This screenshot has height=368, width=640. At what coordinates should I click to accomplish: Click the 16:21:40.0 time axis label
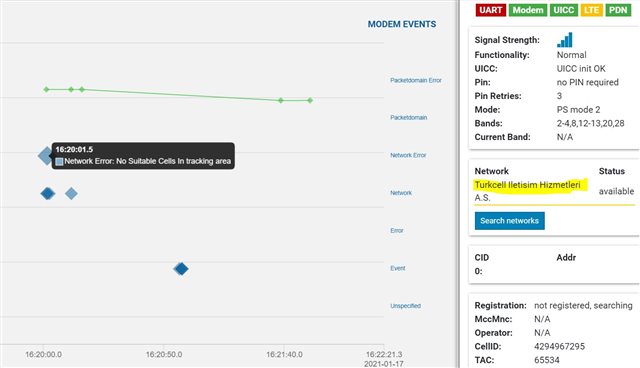point(284,354)
